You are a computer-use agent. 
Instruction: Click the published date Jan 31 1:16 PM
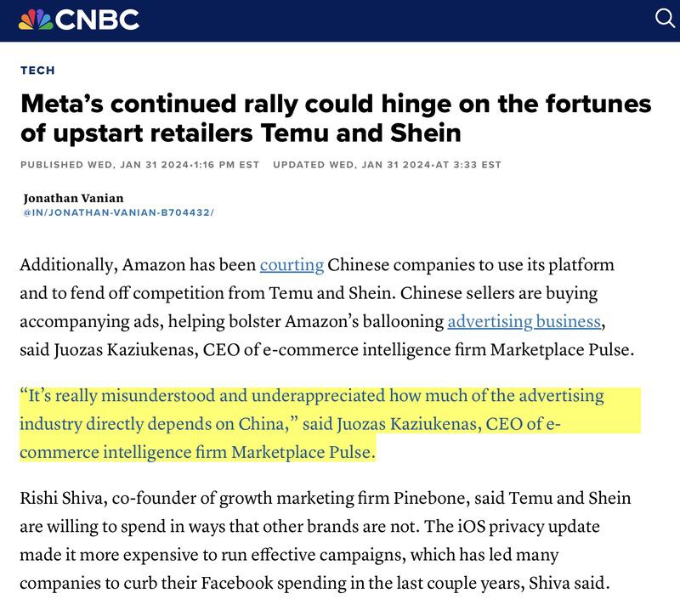click(140, 165)
